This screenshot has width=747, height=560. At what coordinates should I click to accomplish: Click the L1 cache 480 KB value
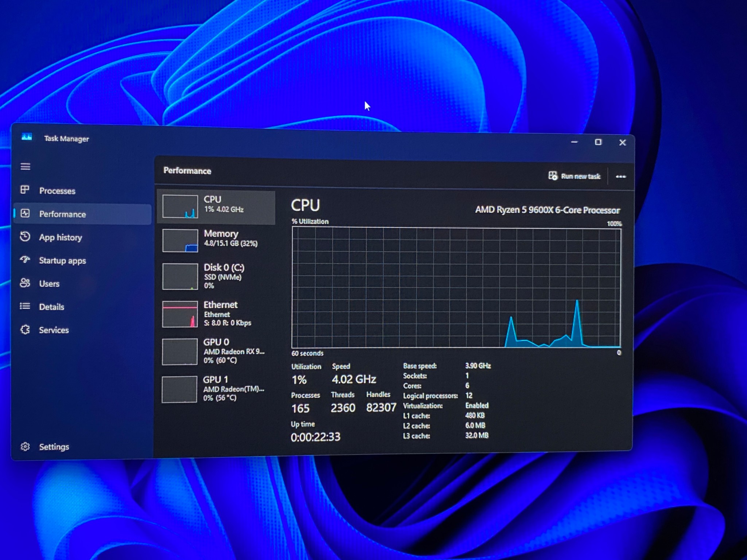(475, 415)
